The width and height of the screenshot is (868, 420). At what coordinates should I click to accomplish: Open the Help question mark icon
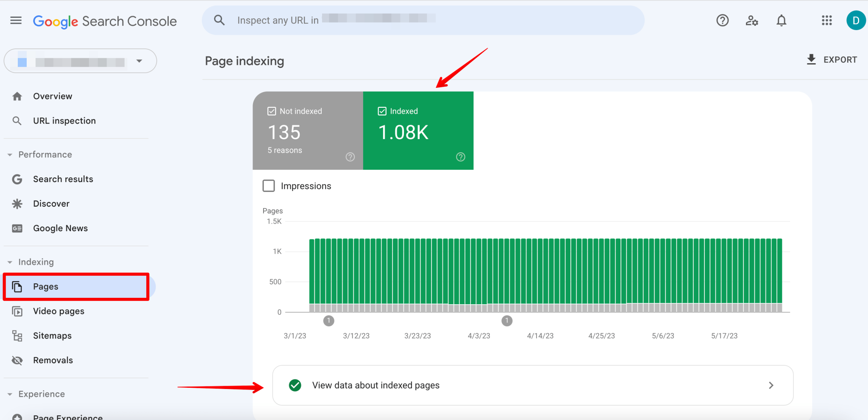coord(722,20)
